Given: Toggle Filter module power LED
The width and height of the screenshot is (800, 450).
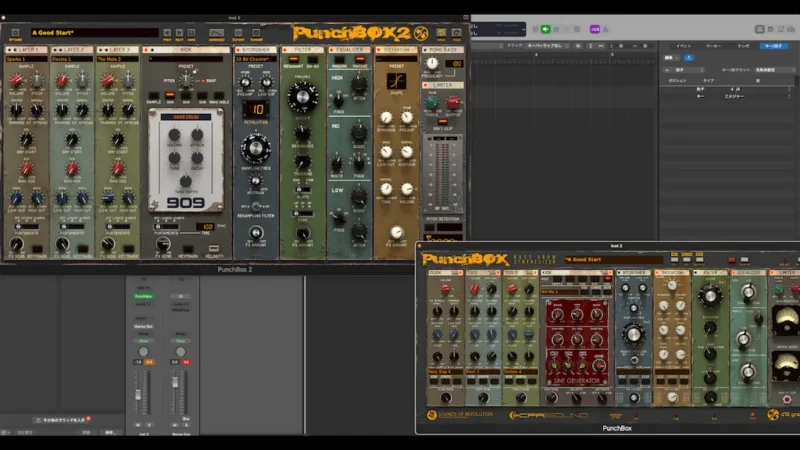Looking at the screenshot, I should pos(285,50).
